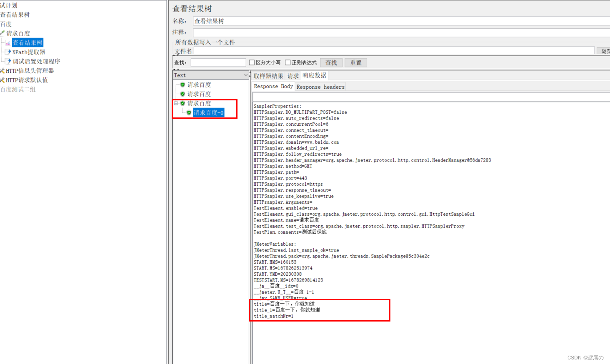Screen dimensions: 610x364
Task: Select the second 请求百度 result entry
Action: pyautogui.click(x=199, y=94)
